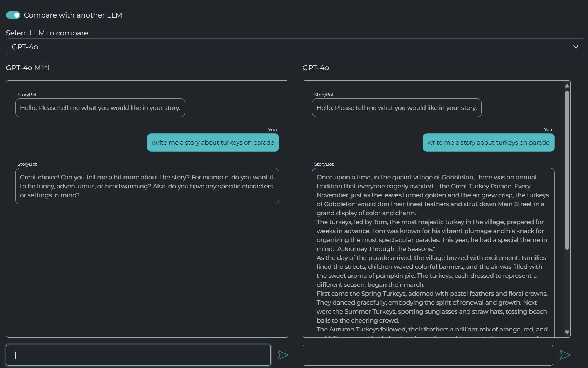The width and height of the screenshot is (588, 368).
Task: Click the 'Great choice!' StoryBot reply bubble
Action: coord(147,186)
